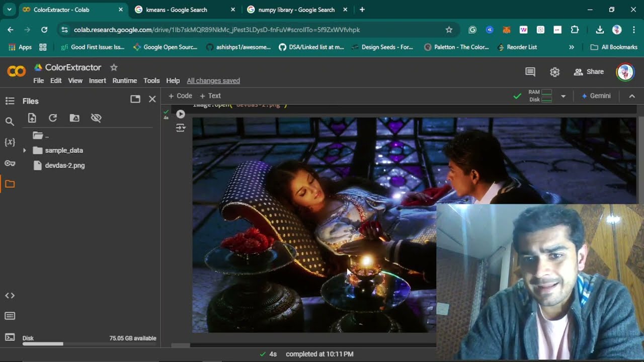The width and height of the screenshot is (644, 362).
Task: Open the Tools menu
Action: click(x=151, y=80)
